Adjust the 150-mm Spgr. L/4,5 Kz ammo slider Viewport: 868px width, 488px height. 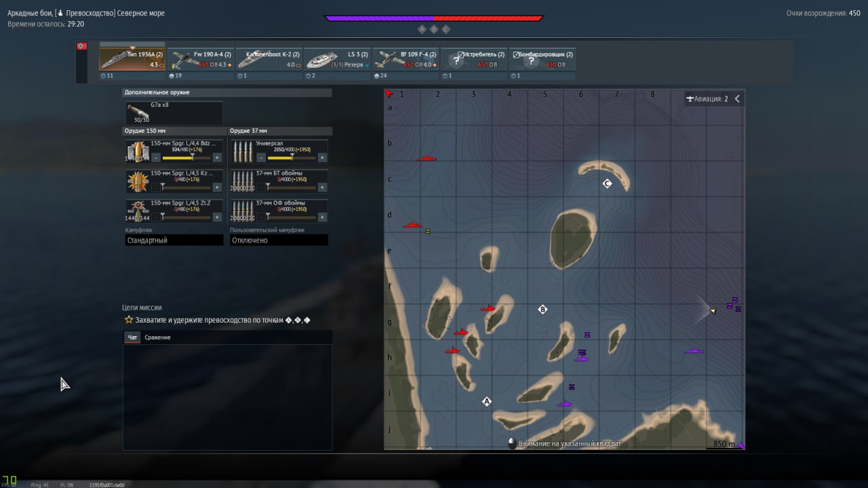coord(186,187)
